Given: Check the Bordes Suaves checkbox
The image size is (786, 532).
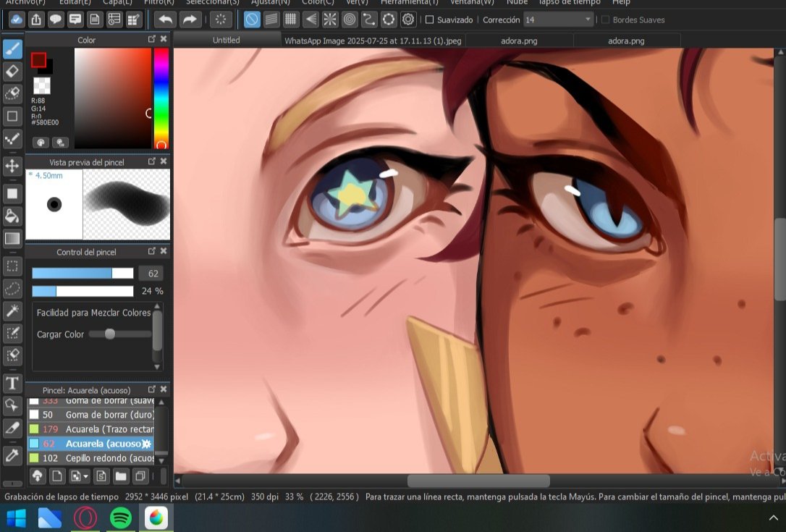Looking at the screenshot, I should coord(605,20).
